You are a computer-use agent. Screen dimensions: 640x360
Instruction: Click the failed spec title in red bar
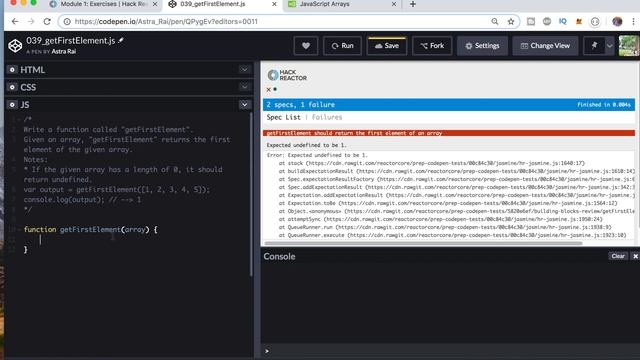point(354,133)
